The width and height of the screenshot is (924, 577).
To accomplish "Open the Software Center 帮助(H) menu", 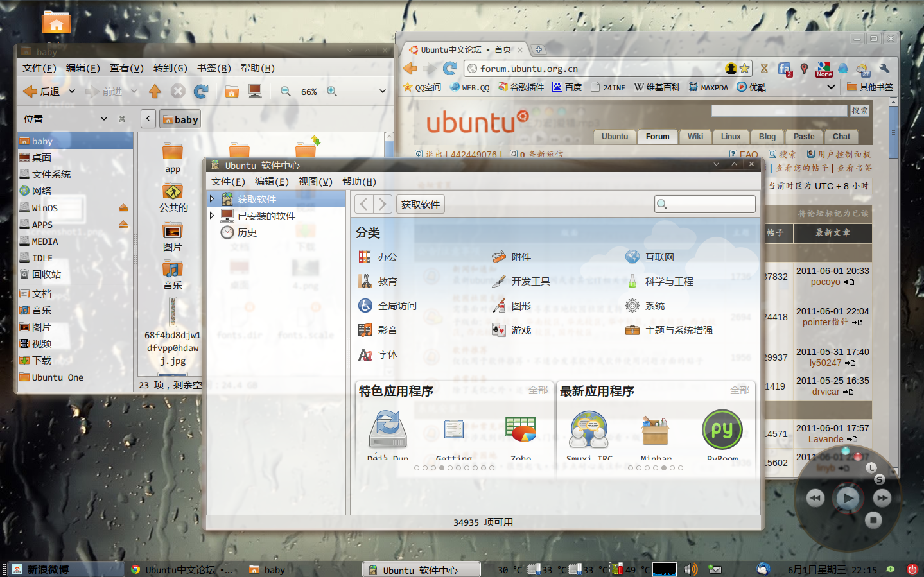I will point(359,182).
